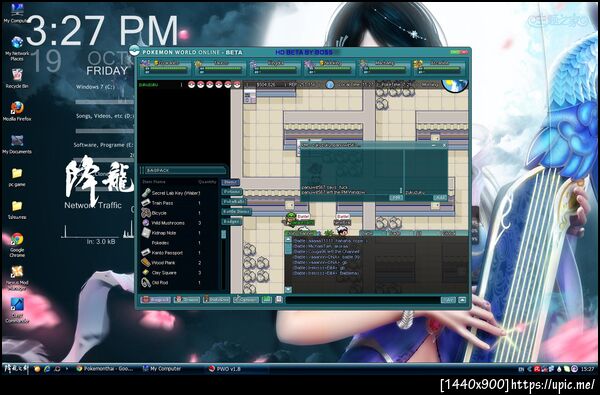Click the up-arrow button right of Say
Image resolution: width=600 pixels, height=395 pixels.
pos(462,300)
